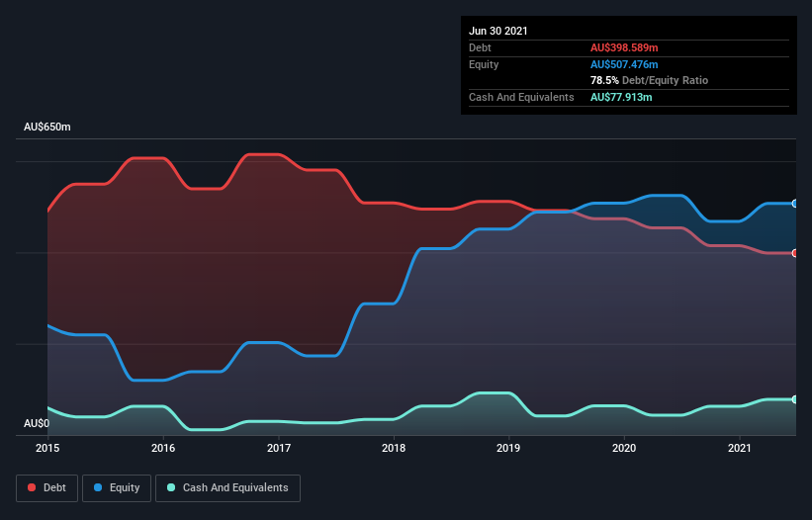Viewport: 812px width, 520px height.
Task: Click the 2016 axis label
Action: [x=163, y=448]
